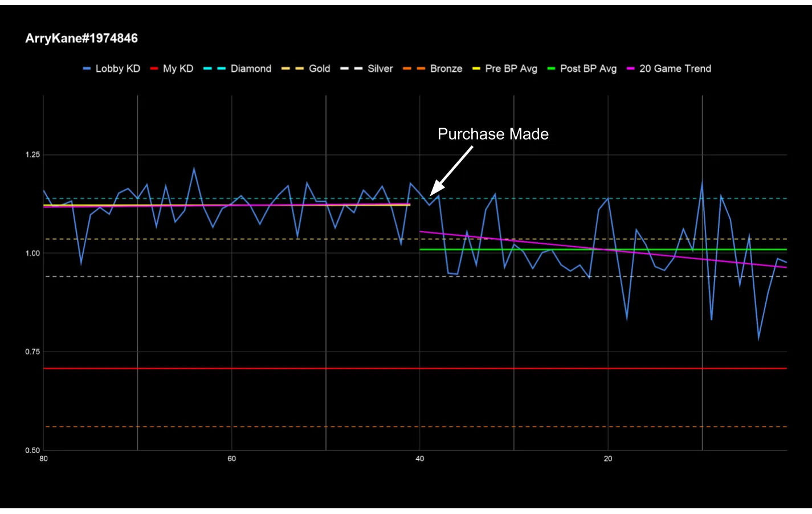The height and width of the screenshot is (514, 812).
Task: Click the Post BP Avg legend entry
Action: 582,68
